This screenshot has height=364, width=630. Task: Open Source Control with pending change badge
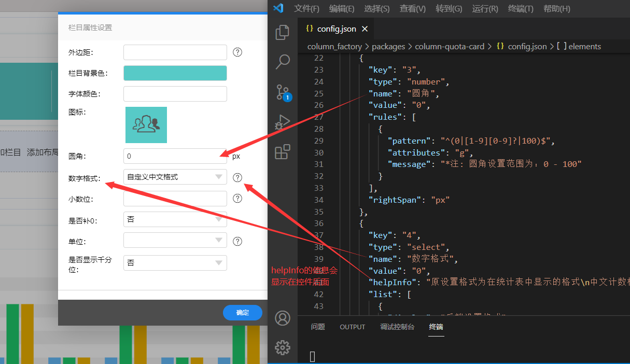tap(283, 92)
